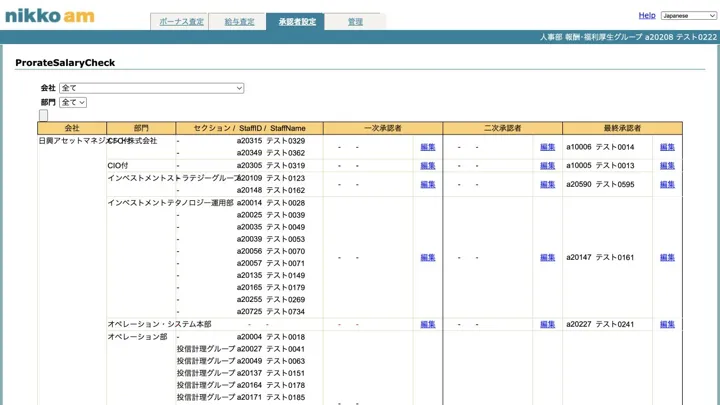Screen dimensions: 720x405
Task: Click the 一次承認者 column header
Action: [383, 128]
